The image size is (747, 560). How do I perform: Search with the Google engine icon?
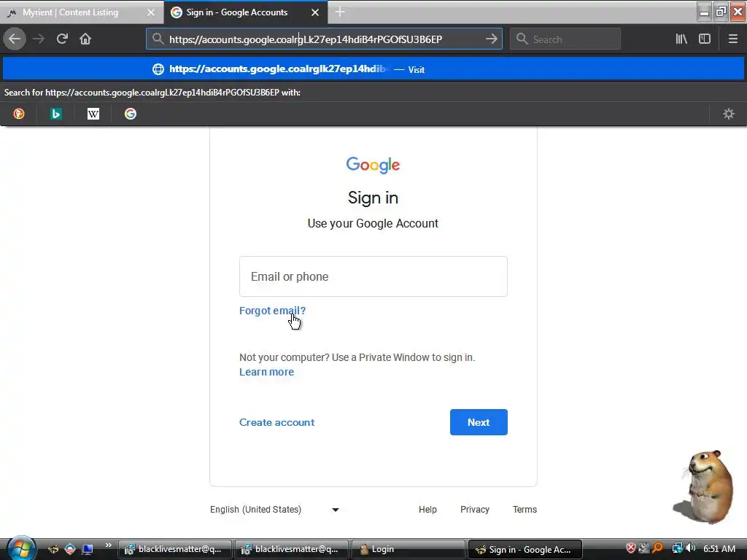131,114
